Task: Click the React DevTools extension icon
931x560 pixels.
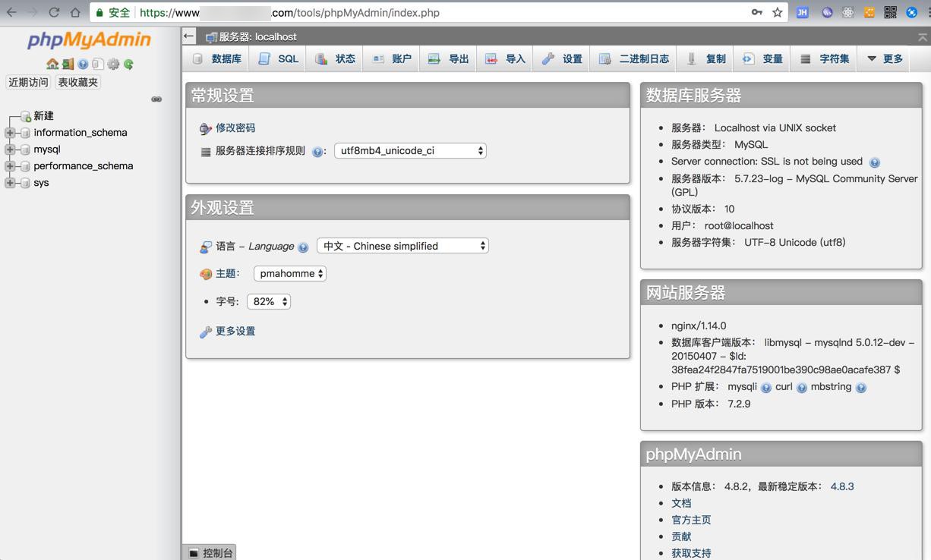Action: (x=848, y=12)
